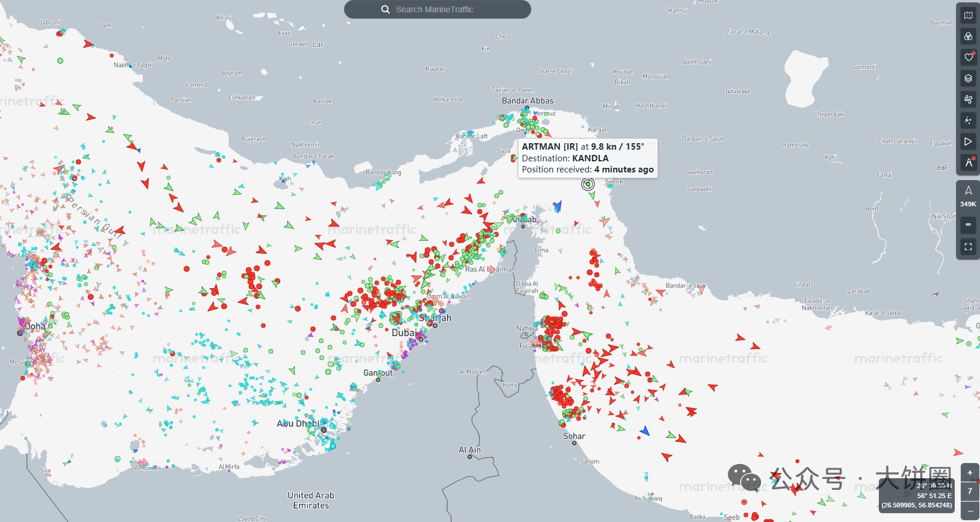
Task: Click the Ras Al Khaimah label
Action: pos(491,269)
